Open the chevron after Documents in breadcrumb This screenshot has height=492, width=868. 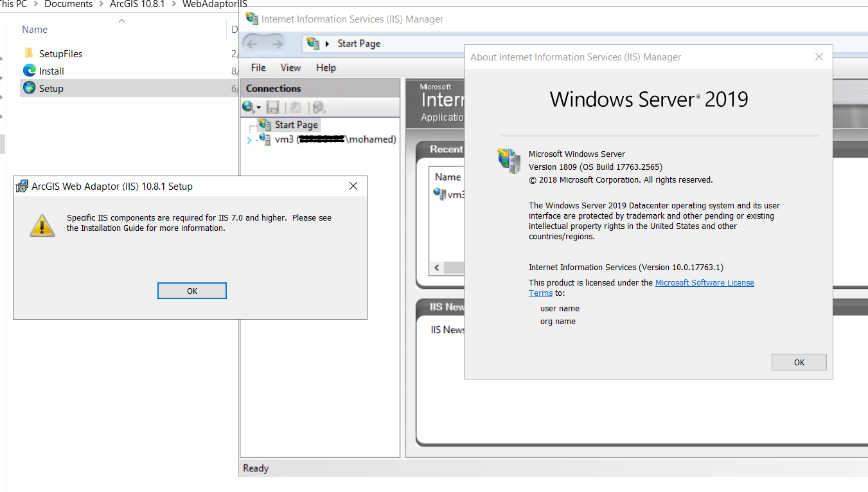(101, 5)
